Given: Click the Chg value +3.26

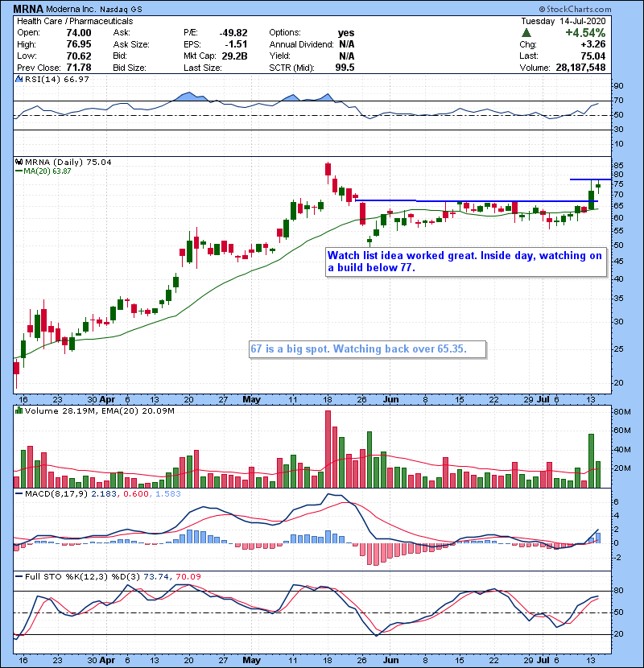Looking at the screenshot, I should (x=592, y=44).
